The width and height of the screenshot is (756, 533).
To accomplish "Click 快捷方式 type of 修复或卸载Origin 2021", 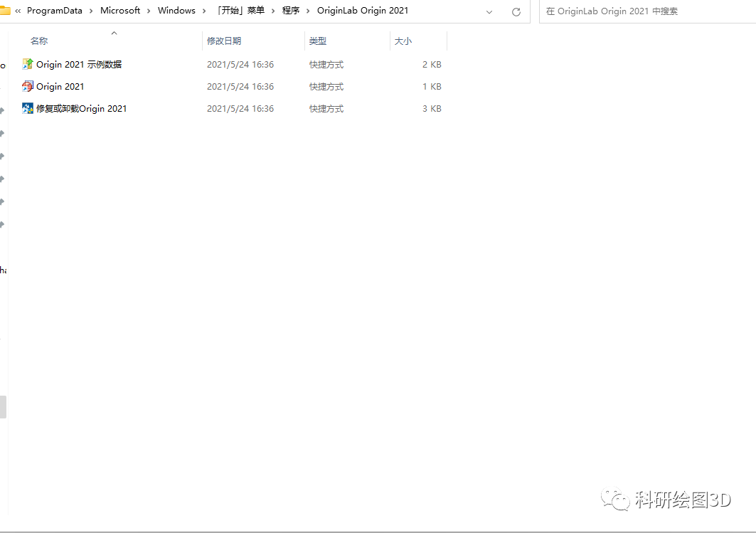I will pyautogui.click(x=326, y=109).
